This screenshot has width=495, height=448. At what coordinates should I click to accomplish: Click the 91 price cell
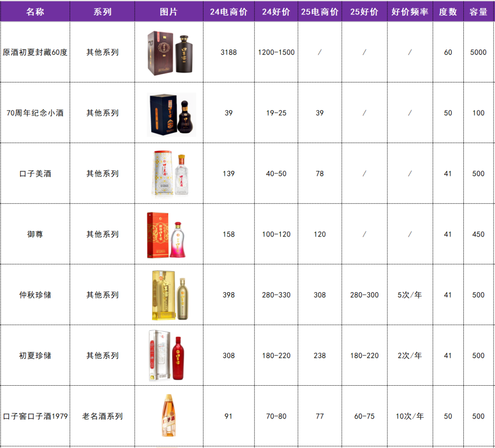coord(229,416)
